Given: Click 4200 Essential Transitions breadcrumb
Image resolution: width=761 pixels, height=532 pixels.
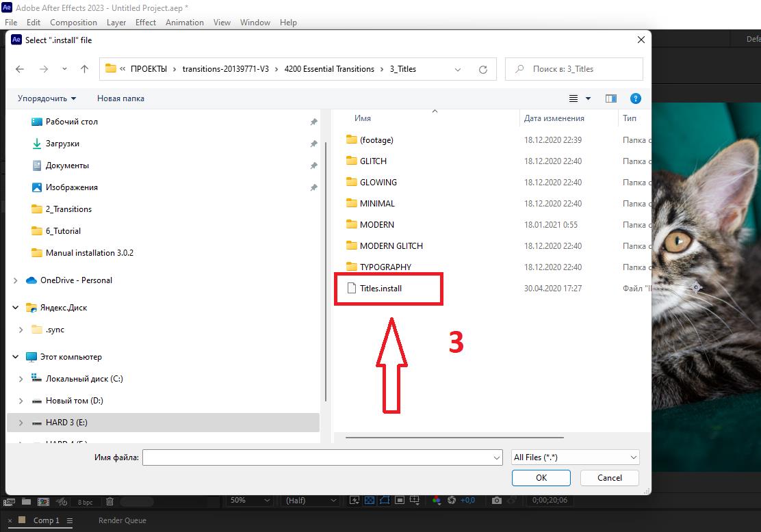Looking at the screenshot, I should coord(329,69).
